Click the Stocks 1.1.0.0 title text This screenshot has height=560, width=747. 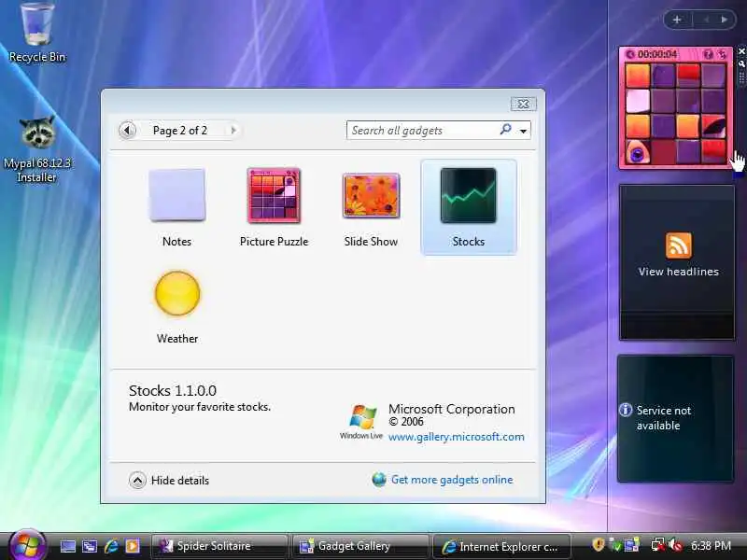click(173, 390)
